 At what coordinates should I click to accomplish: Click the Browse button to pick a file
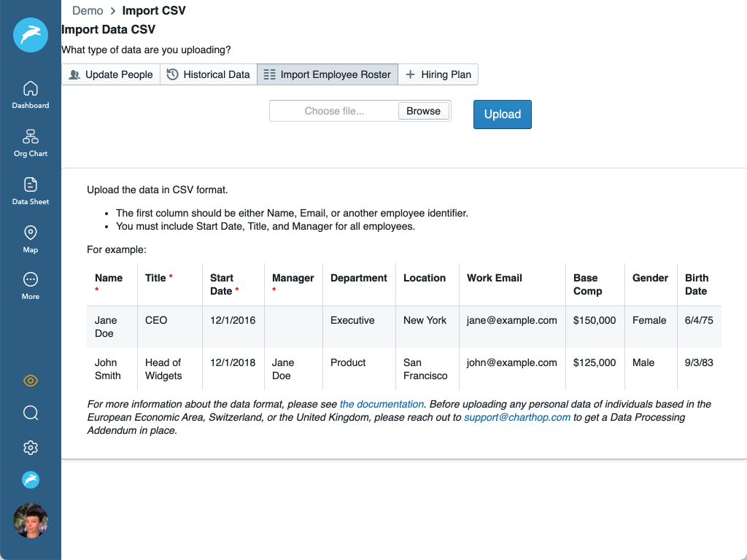pos(424,111)
